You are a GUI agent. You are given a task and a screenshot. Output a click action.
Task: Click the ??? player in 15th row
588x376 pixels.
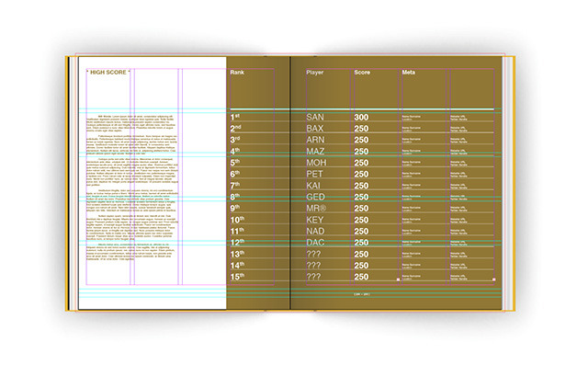tap(313, 277)
